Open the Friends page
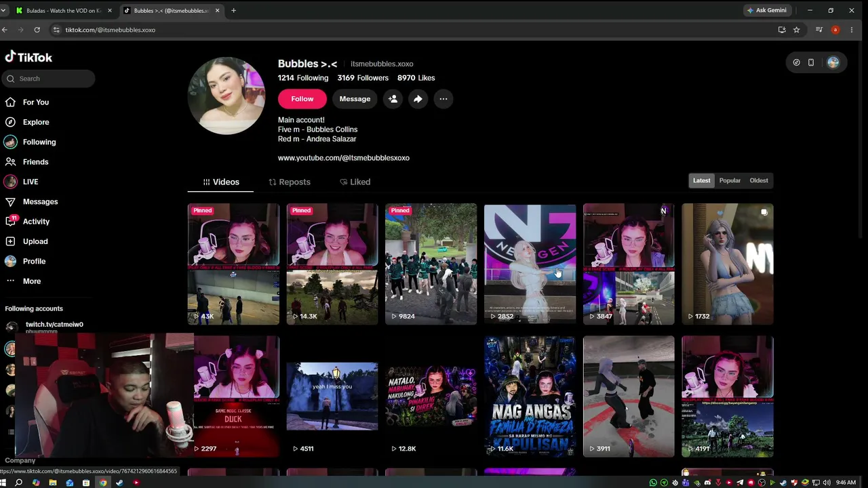Screen dimensions: 868x488 point(27,162)
